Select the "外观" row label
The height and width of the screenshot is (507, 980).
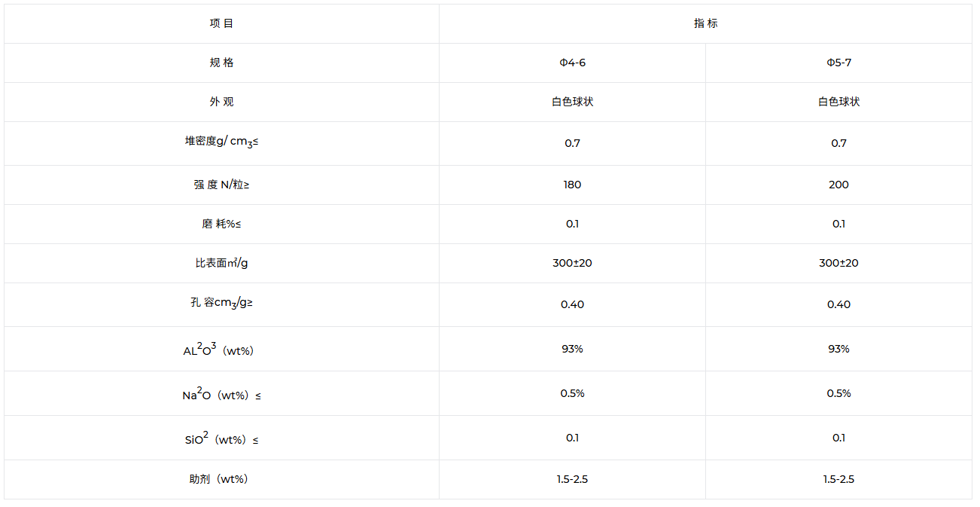(x=222, y=102)
